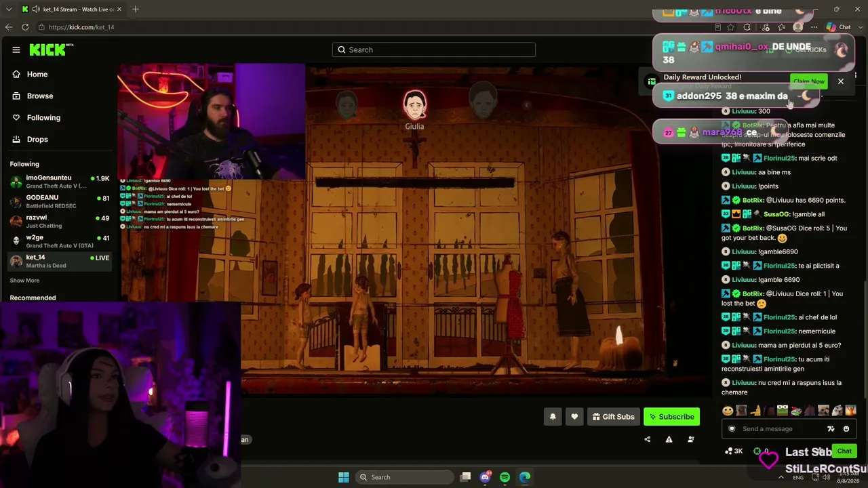Open Spotify from the taskbar
Viewport: 868px width, 488px height.
point(505,477)
